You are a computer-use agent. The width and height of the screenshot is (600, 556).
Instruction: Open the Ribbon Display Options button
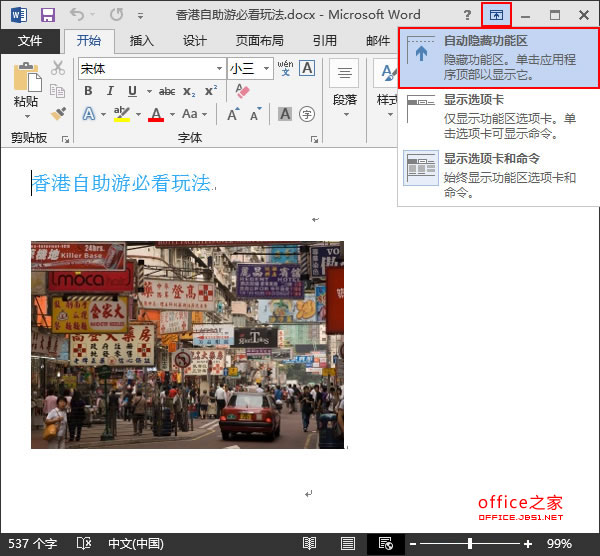pos(495,16)
